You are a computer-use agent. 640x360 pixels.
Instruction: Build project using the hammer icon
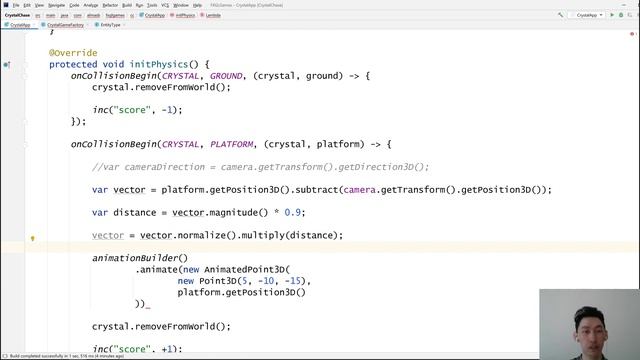560,15
